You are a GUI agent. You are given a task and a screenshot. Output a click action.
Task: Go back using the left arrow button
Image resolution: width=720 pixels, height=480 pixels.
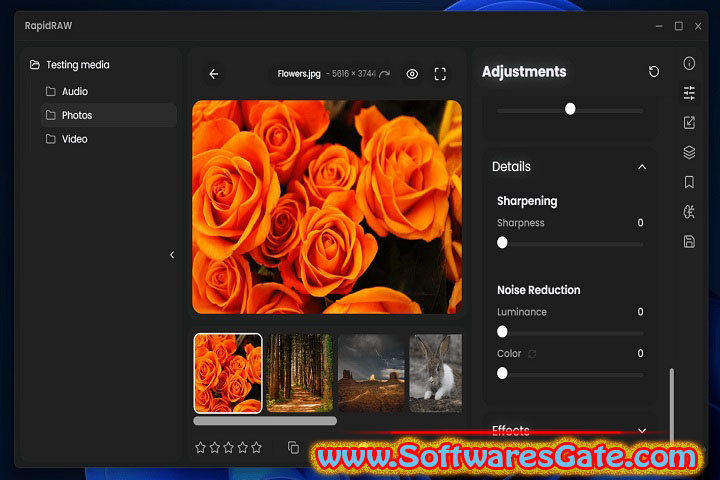tap(214, 74)
